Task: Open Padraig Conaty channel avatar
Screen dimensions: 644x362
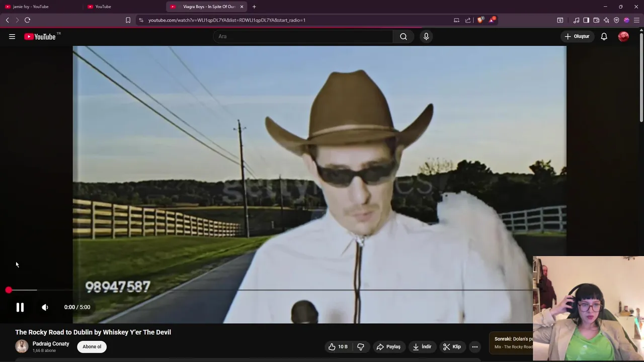Action: 22,346
